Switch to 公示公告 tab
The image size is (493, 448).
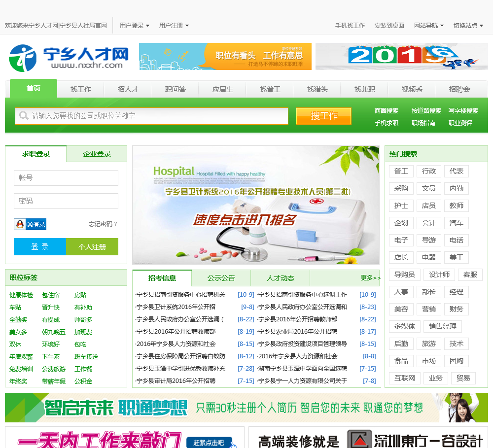221,278
